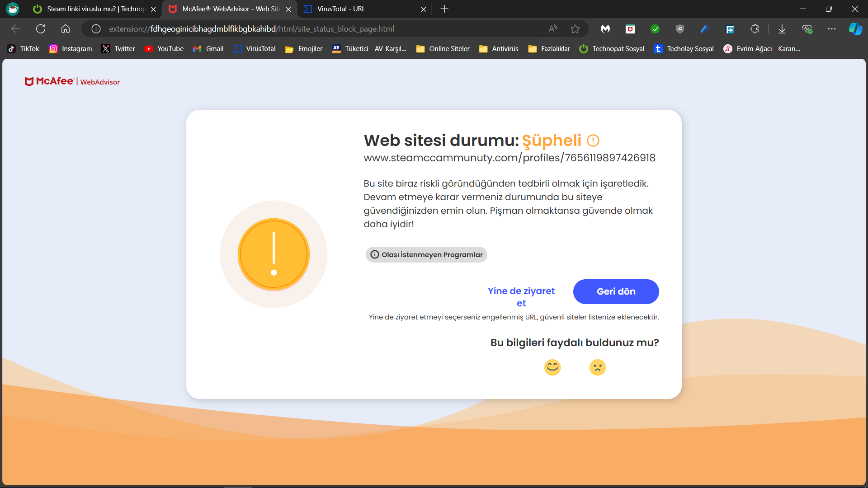The image size is (868, 488).
Task: Open the Downloads arrow icon
Action: [782, 29]
